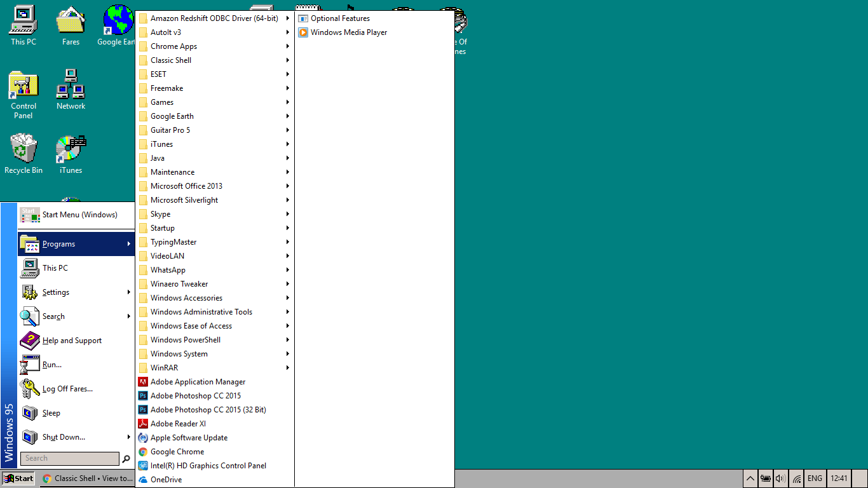The height and width of the screenshot is (488, 868).
Task: Expand the ESET folder
Action: 215,74
